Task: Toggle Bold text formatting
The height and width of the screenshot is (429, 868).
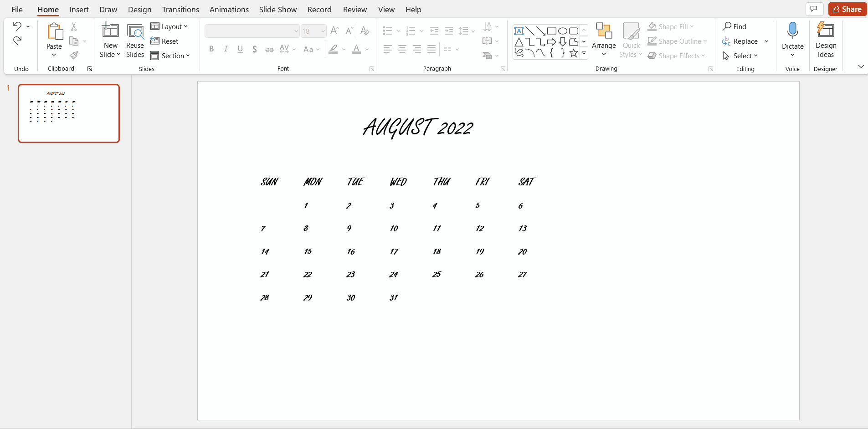Action: coord(211,49)
